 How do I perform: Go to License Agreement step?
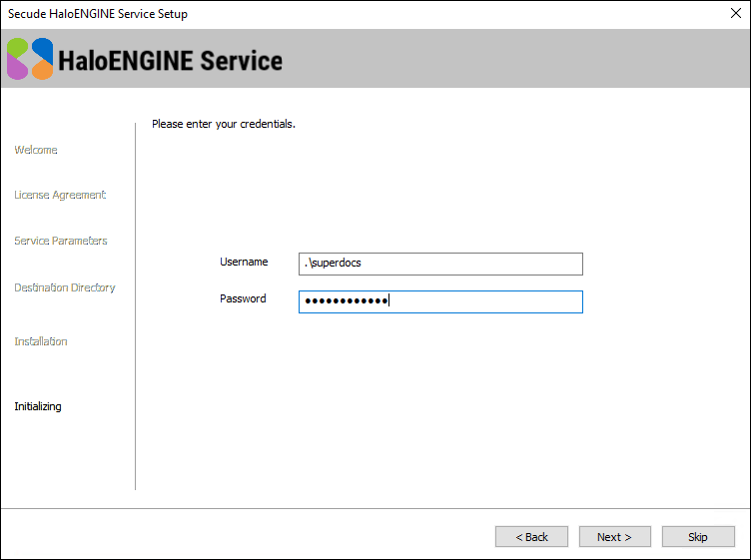60,195
